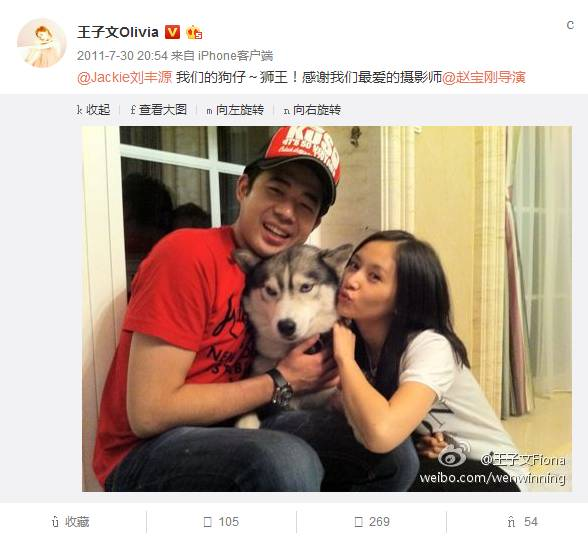Open the @Jackie刘丰源 mention

124,77
